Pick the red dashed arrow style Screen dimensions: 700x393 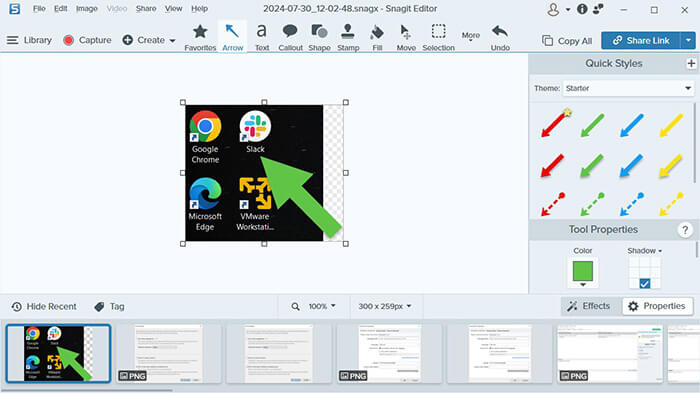[x=553, y=204]
